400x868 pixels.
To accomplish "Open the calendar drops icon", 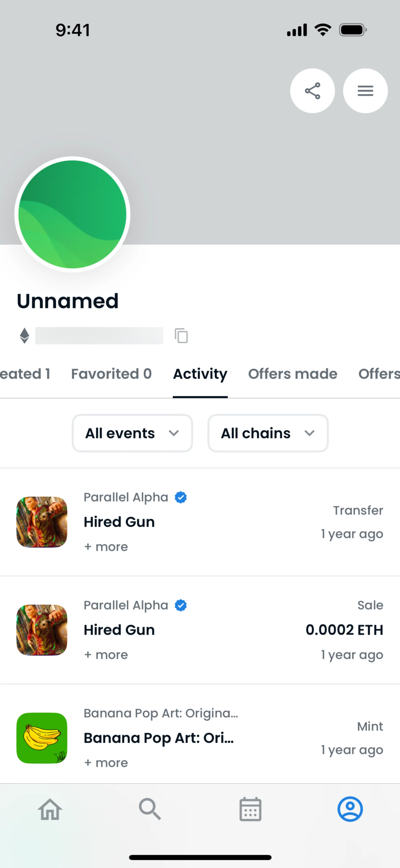I will (x=250, y=809).
